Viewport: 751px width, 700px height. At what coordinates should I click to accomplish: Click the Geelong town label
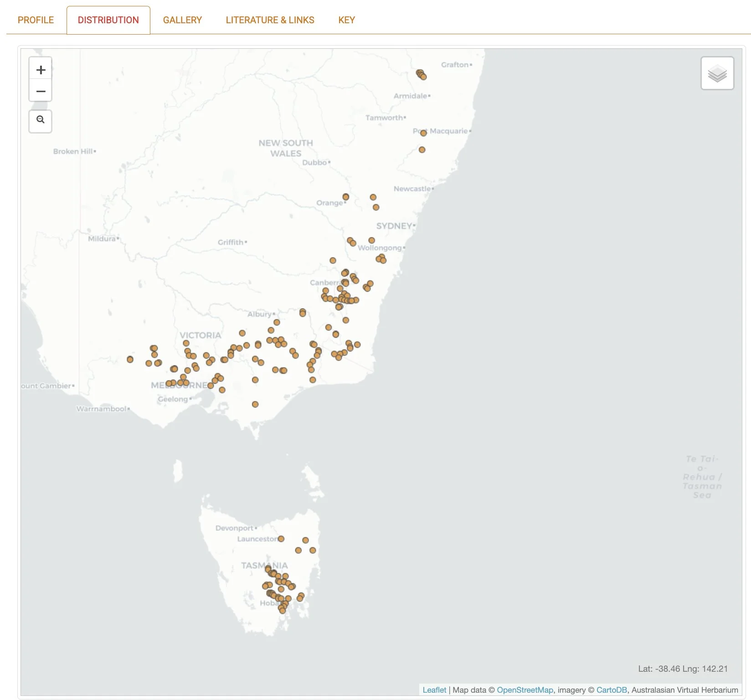click(173, 399)
